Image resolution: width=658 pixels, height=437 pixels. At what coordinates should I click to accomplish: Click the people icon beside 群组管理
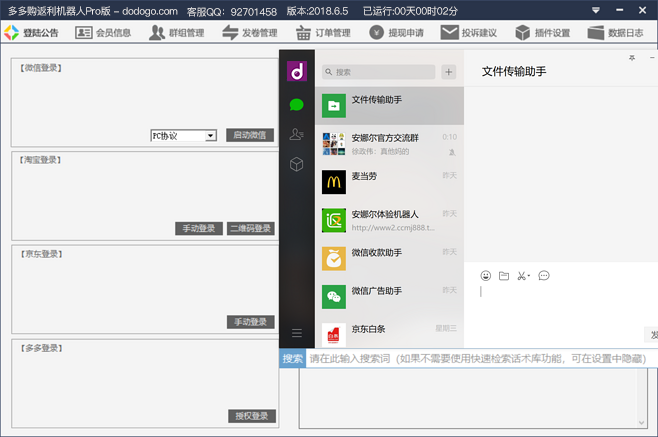pos(157,33)
